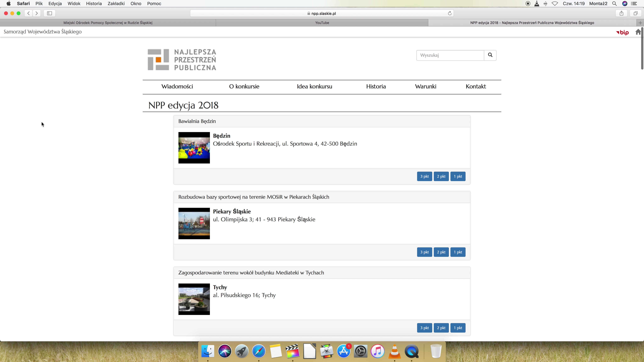Open QuickTime Player in Dock
This screenshot has height=362, width=644.
click(x=411, y=351)
